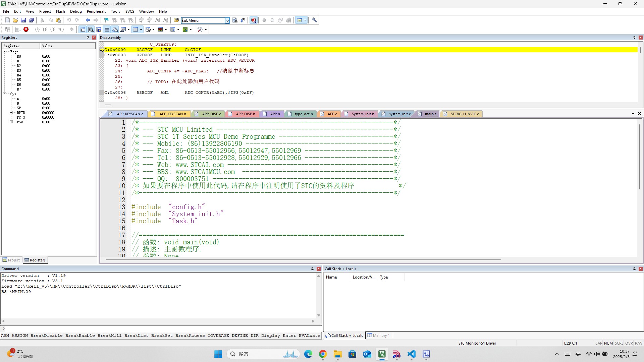Create a new file with toolbar icon

[x=7, y=20]
